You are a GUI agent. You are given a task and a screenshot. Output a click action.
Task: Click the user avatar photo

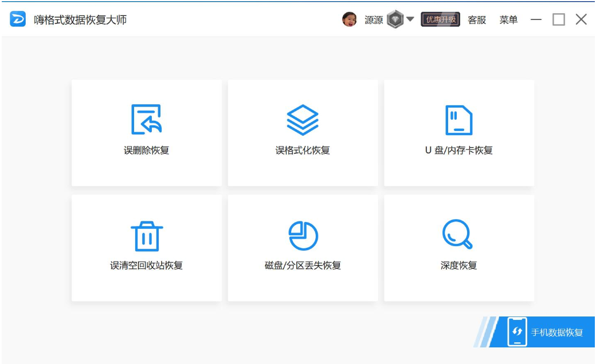click(350, 19)
